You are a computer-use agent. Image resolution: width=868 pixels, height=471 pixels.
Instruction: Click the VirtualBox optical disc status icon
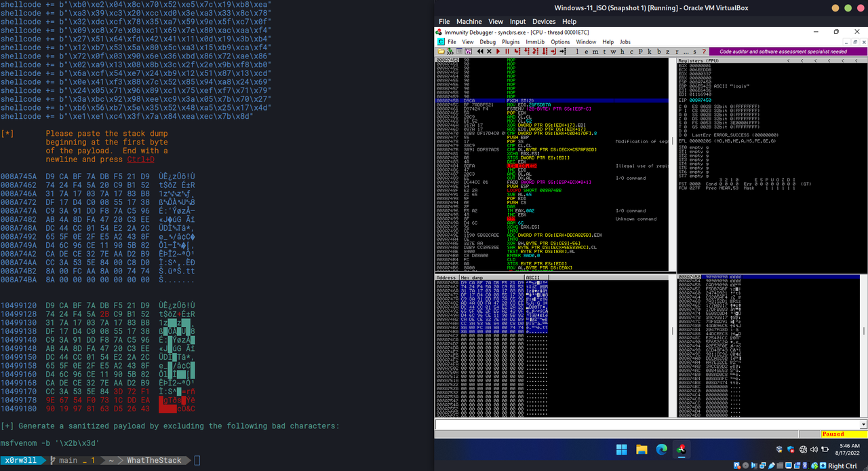[x=746, y=466]
